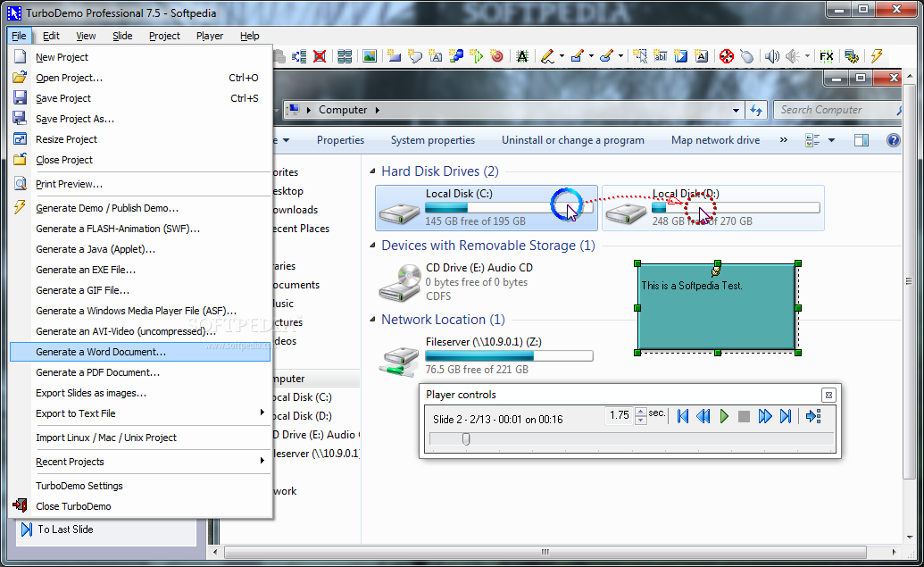Open the Slide menu
Screen dimensions: 924x567
122,36
